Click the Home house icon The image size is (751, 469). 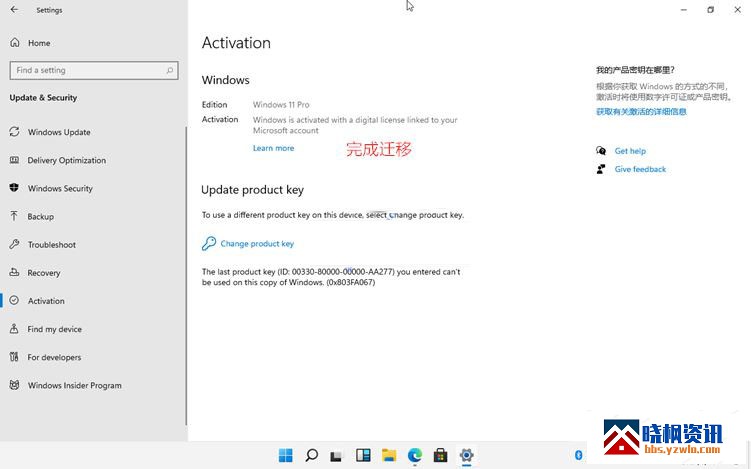[15, 43]
